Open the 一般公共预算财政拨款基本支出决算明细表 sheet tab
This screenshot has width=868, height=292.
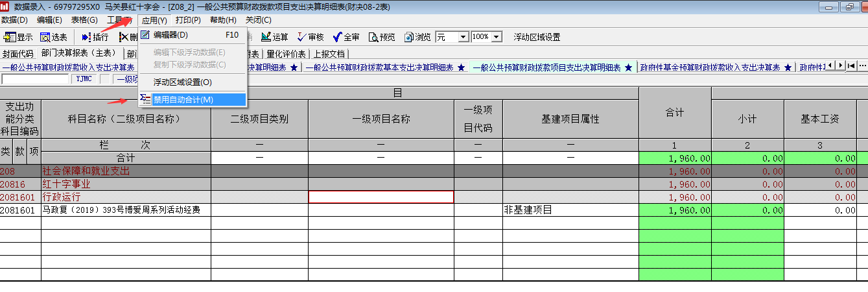385,67
